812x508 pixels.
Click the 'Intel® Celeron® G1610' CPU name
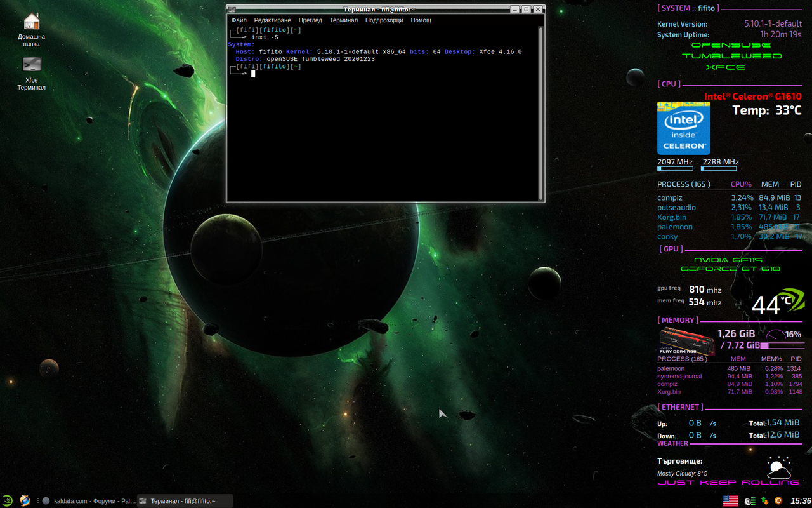[x=753, y=97]
